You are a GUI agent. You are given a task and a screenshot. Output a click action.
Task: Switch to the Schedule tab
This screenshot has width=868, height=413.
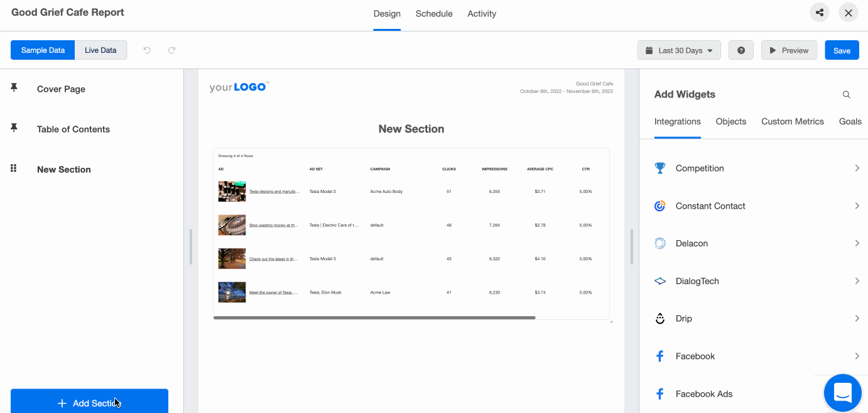434,14
